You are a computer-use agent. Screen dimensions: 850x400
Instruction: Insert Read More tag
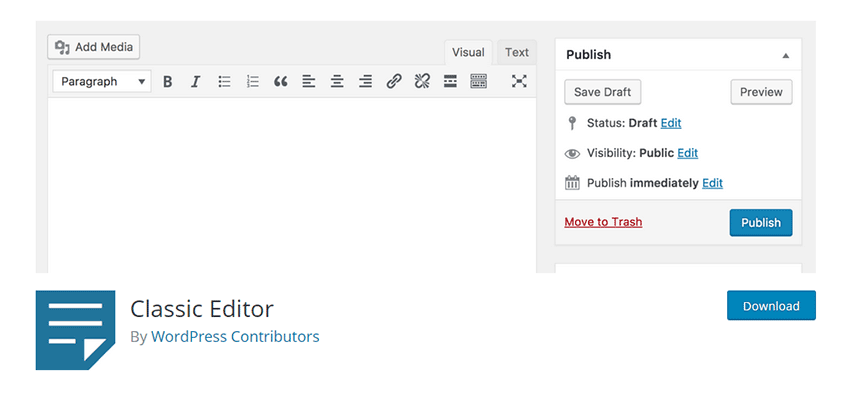click(450, 82)
